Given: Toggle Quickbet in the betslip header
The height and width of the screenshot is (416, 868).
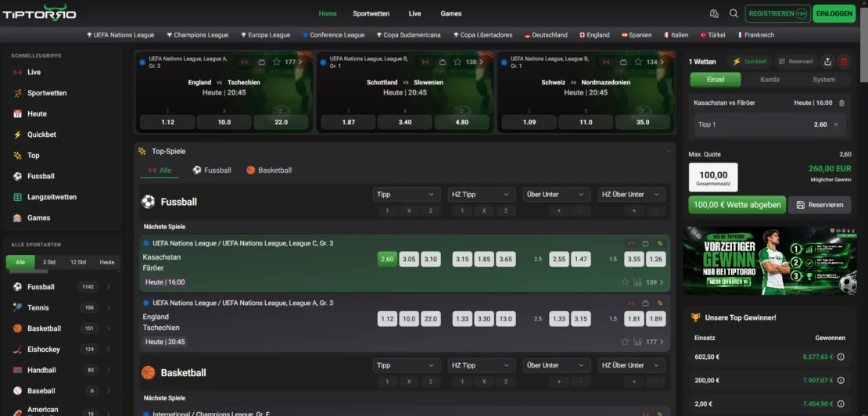Looking at the screenshot, I should [x=750, y=62].
